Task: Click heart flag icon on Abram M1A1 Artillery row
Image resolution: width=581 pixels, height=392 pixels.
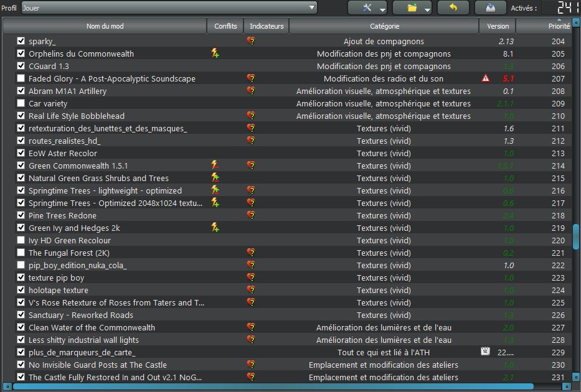Action: pos(251,91)
